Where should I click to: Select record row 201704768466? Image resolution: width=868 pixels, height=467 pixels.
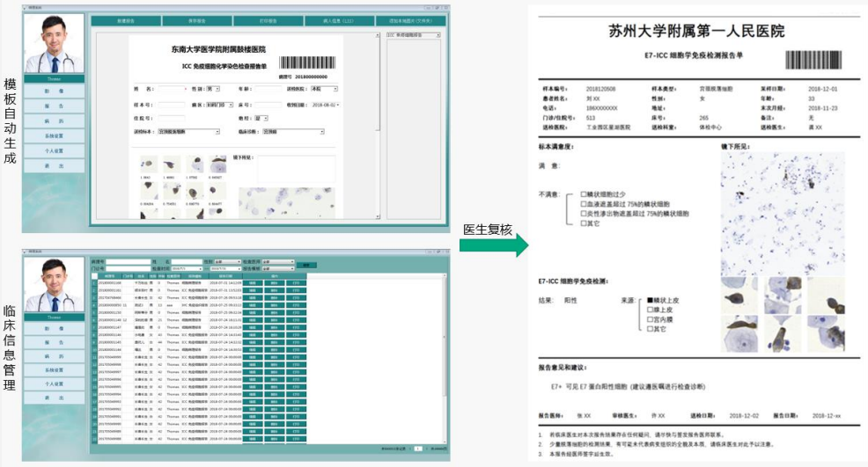click(x=199, y=297)
